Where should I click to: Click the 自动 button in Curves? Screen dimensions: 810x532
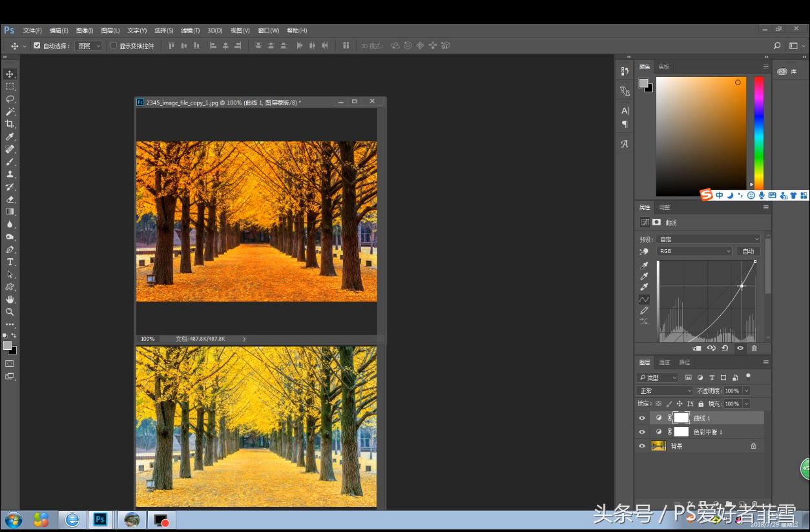click(x=748, y=251)
